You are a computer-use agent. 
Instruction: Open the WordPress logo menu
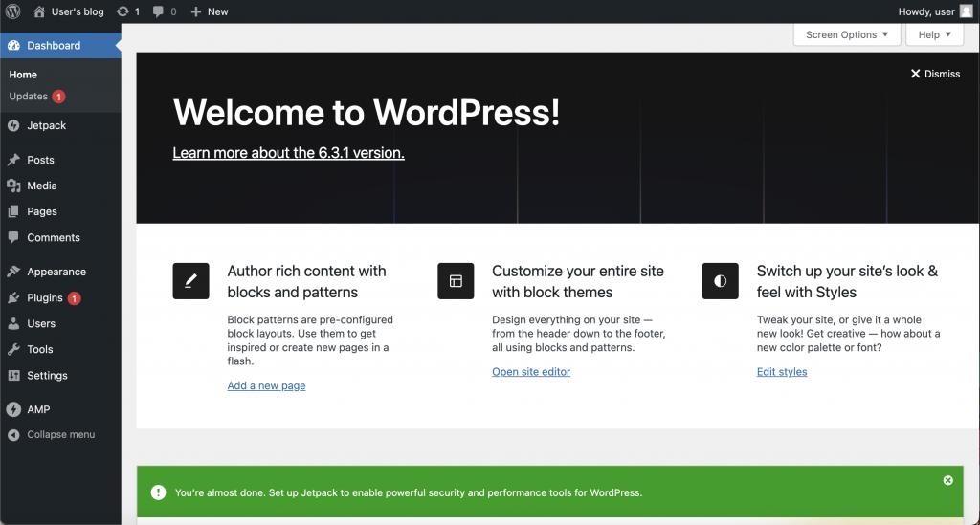pos(13,11)
